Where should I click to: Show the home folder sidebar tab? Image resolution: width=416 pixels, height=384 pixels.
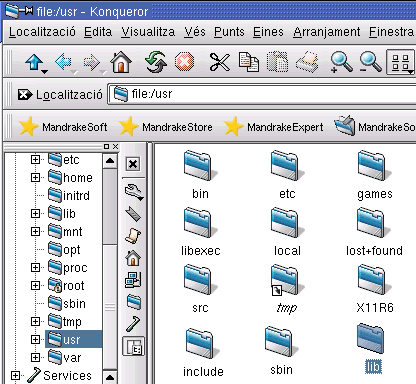(133, 258)
